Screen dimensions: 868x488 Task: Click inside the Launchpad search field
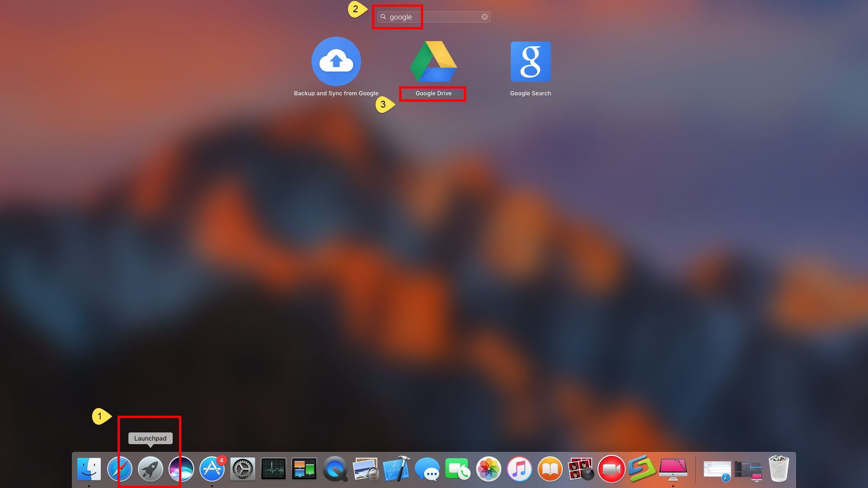coord(429,16)
